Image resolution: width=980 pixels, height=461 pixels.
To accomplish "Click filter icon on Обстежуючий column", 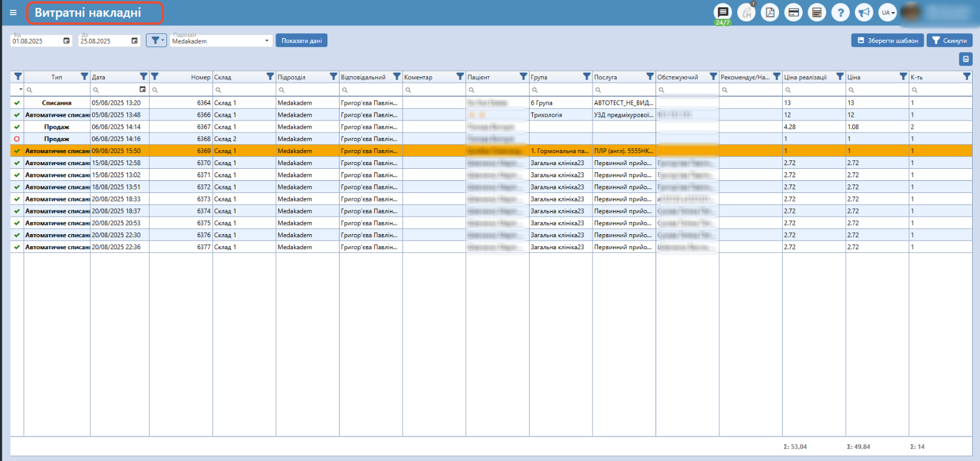I will 713,77.
